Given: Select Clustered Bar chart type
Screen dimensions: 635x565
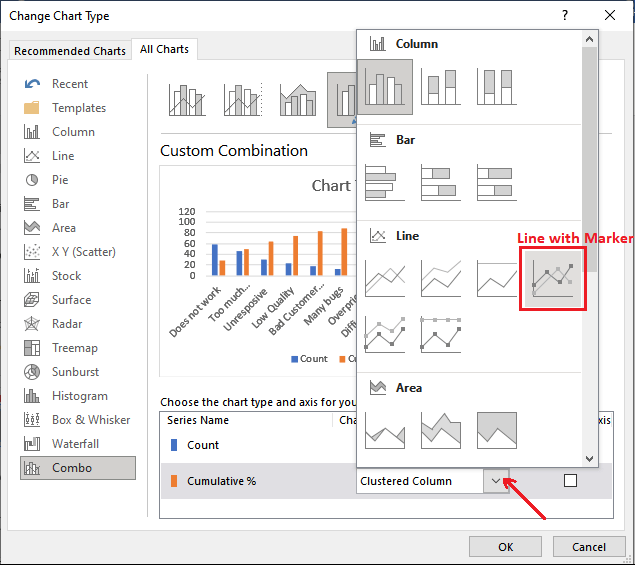Looking at the screenshot, I should tap(385, 183).
